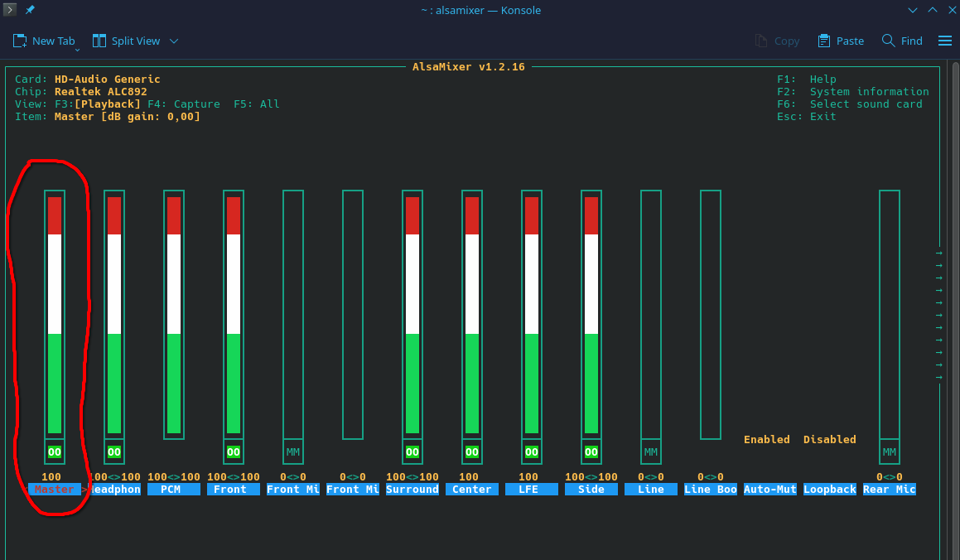Minimize the Konsole window
The height and width of the screenshot is (560, 960).
[x=913, y=10]
